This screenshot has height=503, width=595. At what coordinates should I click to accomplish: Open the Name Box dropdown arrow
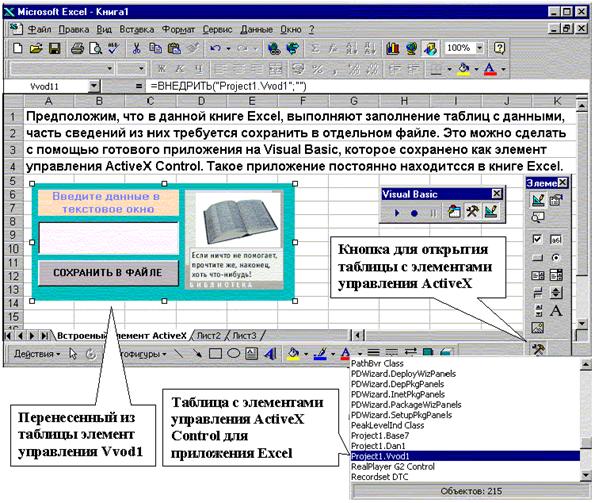point(93,86)
